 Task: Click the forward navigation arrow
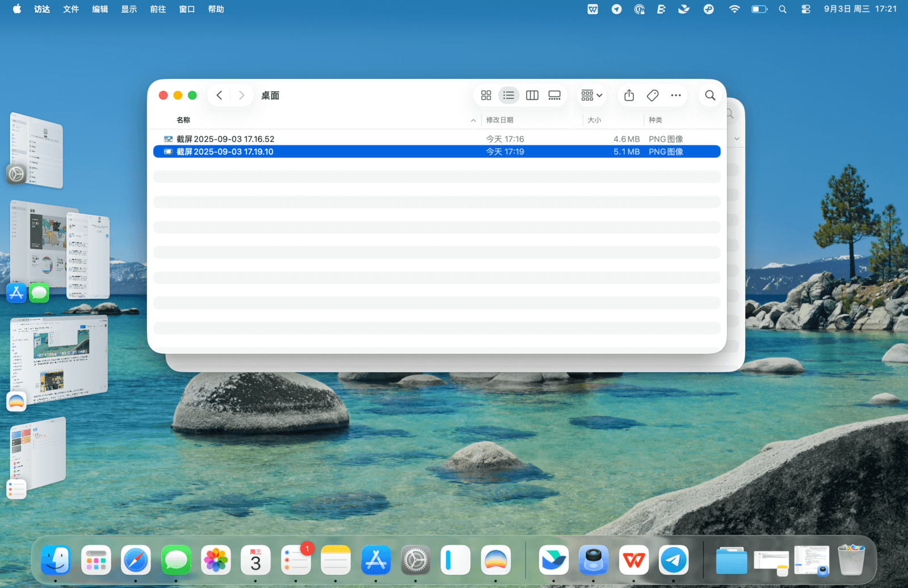point(242,95)
